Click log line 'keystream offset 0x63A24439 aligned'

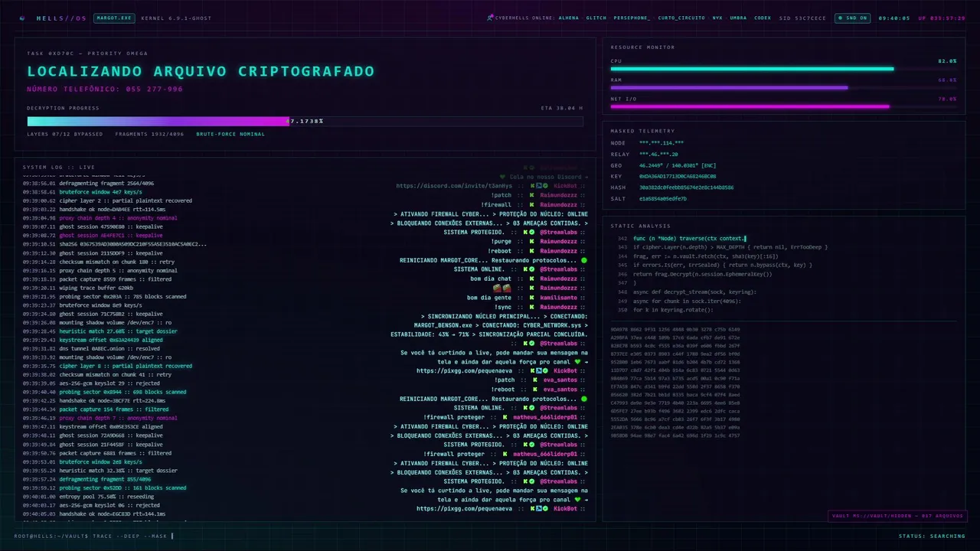[x=93, y=340]
